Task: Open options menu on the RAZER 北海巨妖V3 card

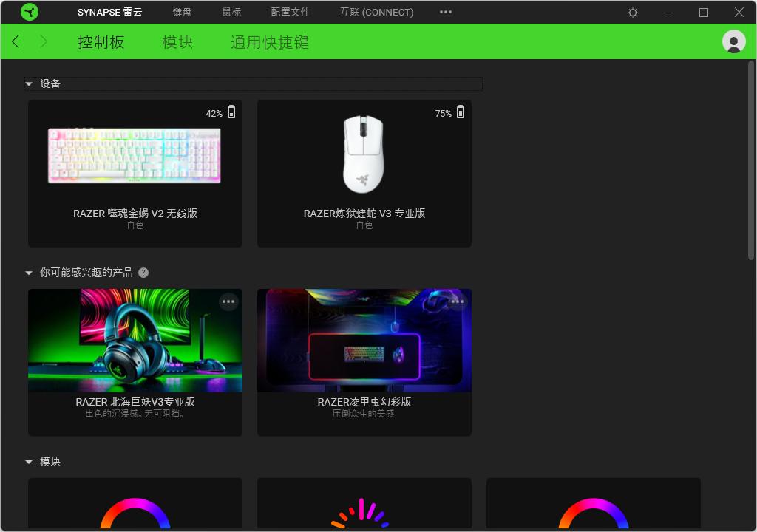Action: click(228, 301)
